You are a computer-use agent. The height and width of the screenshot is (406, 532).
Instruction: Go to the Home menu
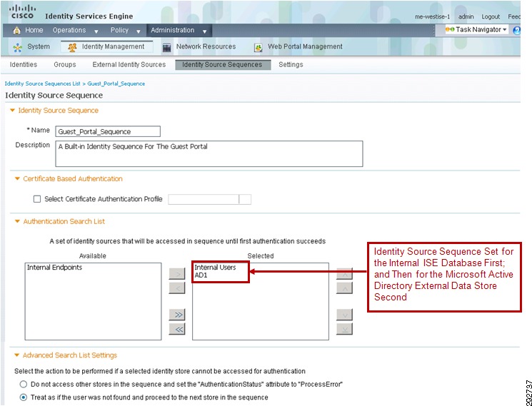point(34,30)
